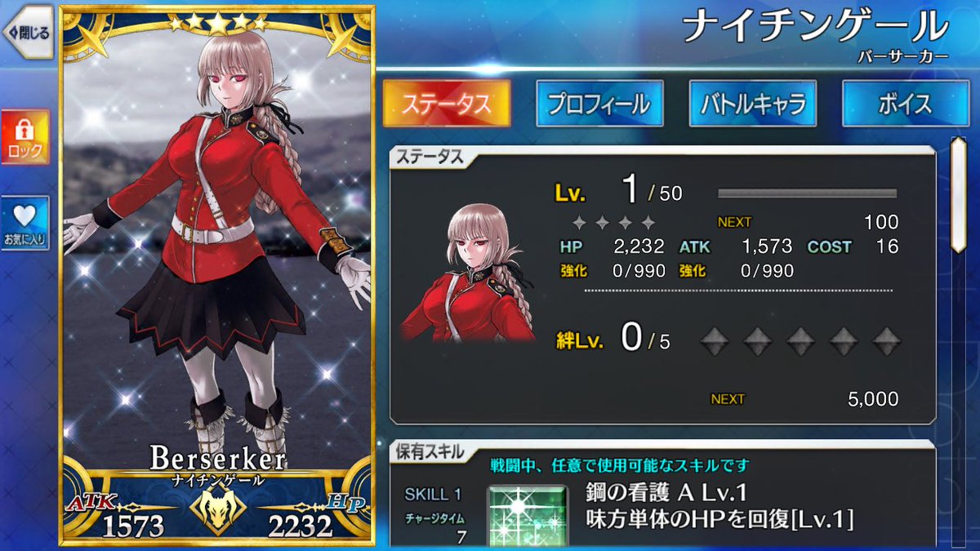This screenshot has width=980, height=551.
Task: Tap the Nightingale portrait thumbnail in status
Action: [468, 273]
